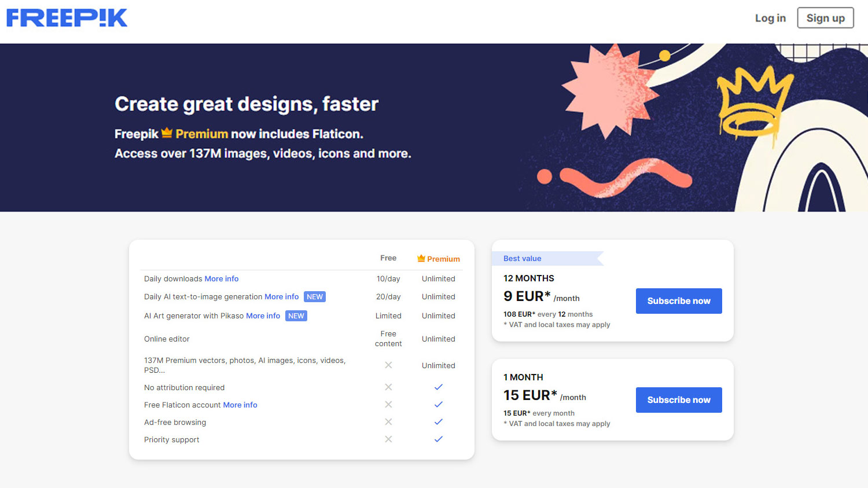868x488 pixels.
Task: Click Unlimited in the Daily downloads row
Action: point(439,278)
